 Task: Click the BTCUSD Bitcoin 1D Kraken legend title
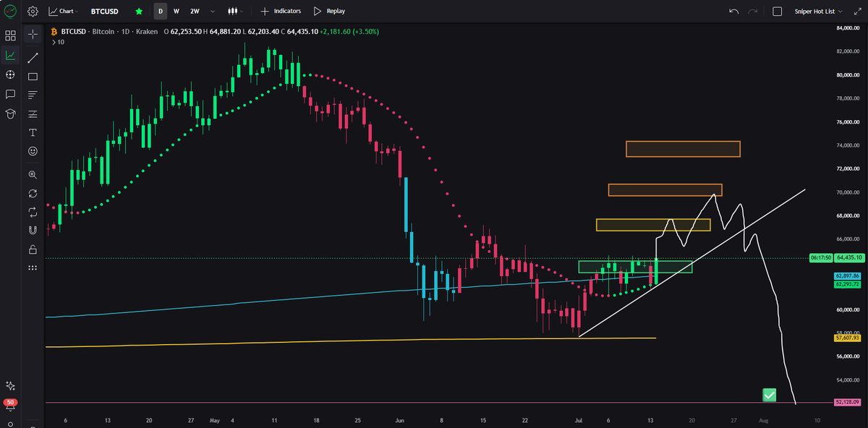(x=108, y=32)
